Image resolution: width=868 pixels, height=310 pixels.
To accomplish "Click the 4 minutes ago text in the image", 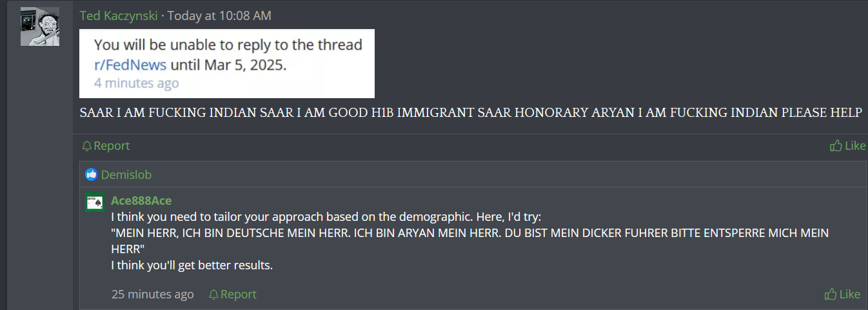I will point(137,83).
